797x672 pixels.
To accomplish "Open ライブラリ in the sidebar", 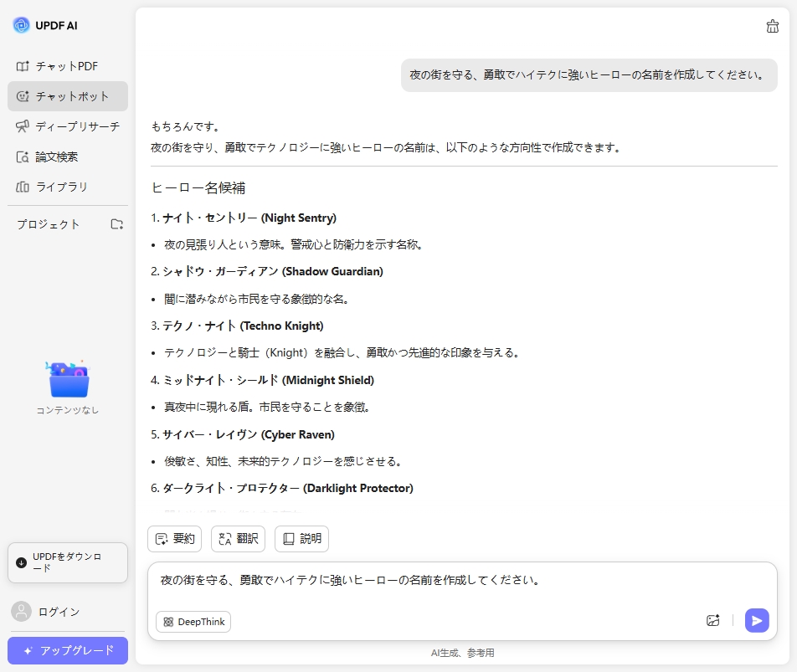I will [x=68, y=187].
